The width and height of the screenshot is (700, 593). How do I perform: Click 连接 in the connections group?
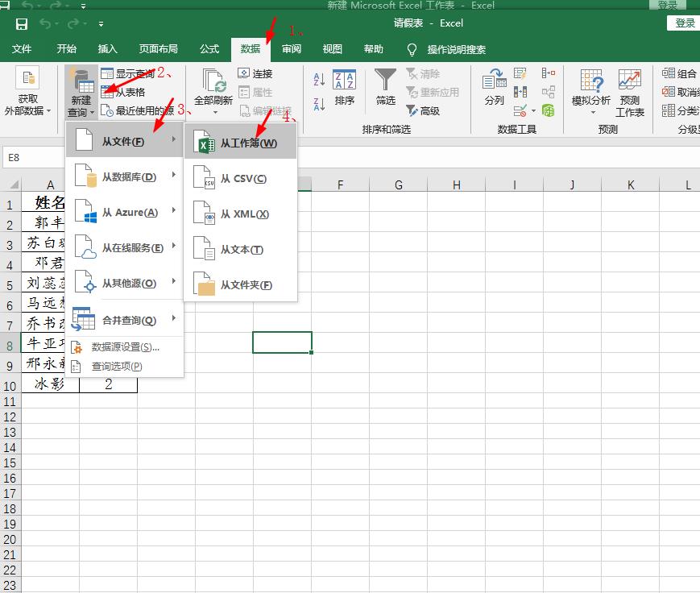(x=255, y=73)
